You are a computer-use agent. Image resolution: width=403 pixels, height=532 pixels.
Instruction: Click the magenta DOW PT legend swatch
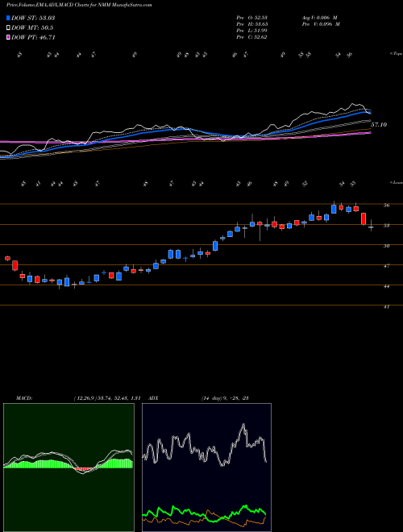(9, 38)
